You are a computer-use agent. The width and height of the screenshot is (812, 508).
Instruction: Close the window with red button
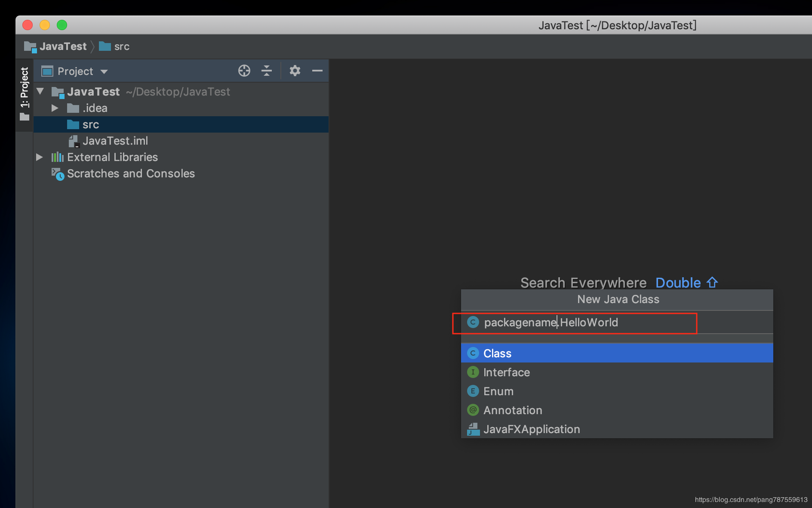[x=28, y=25]
